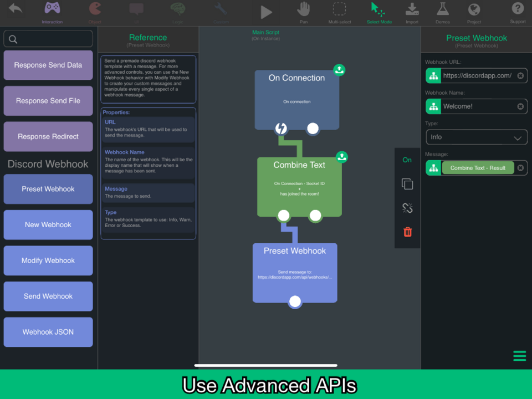The image size is (532, 399).
Task: Toggle link icon beside Webhook URL
Action: point(433,76)
